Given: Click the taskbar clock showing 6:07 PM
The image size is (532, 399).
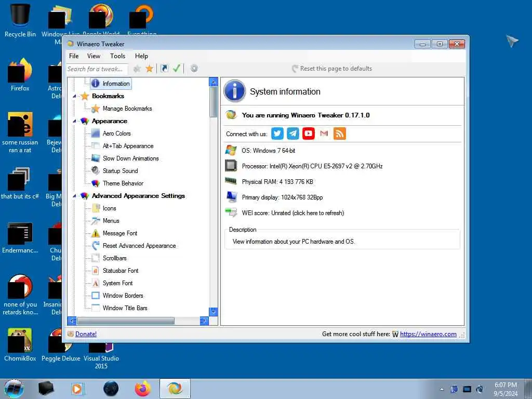Looking at the screenshot, I should tap(506, 389).
